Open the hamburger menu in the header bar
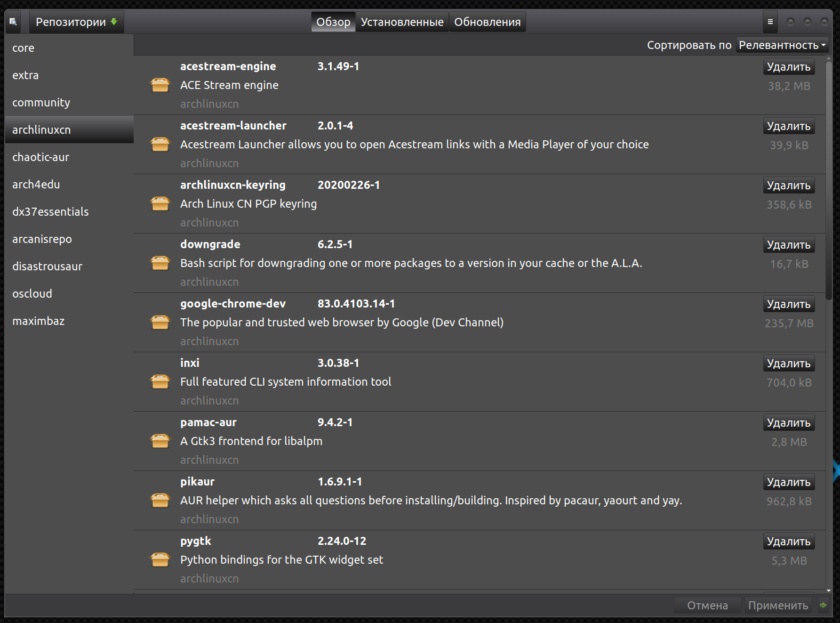The width and height of the screenshot is (840, 623). 770,22
